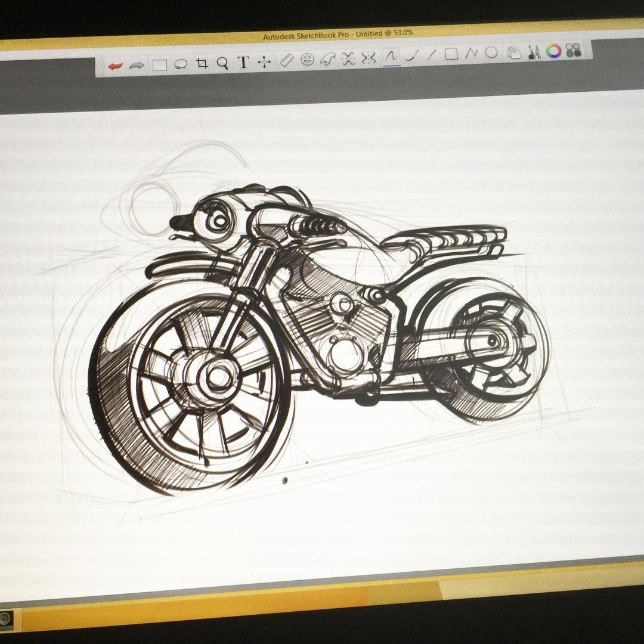
Task: Toggle vertical symmetry (Y) drawing
Action: point(369,57)
